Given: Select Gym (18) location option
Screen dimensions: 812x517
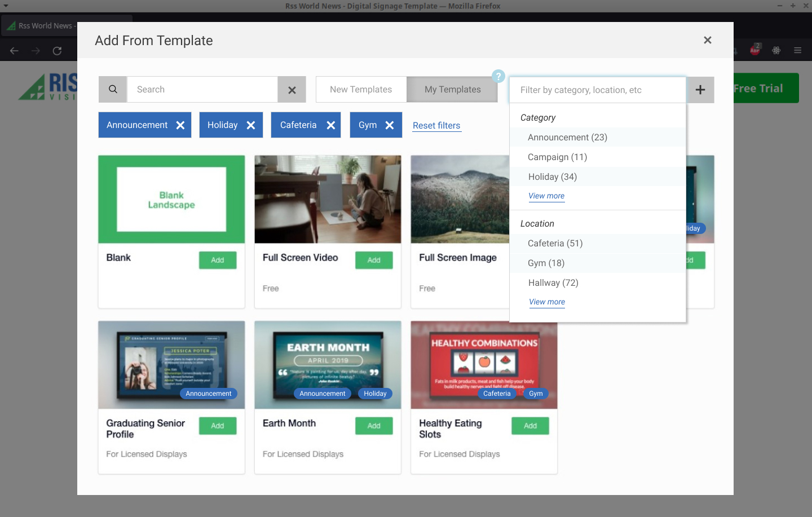Looking at the screenshot, I should (x=598, y=263).
